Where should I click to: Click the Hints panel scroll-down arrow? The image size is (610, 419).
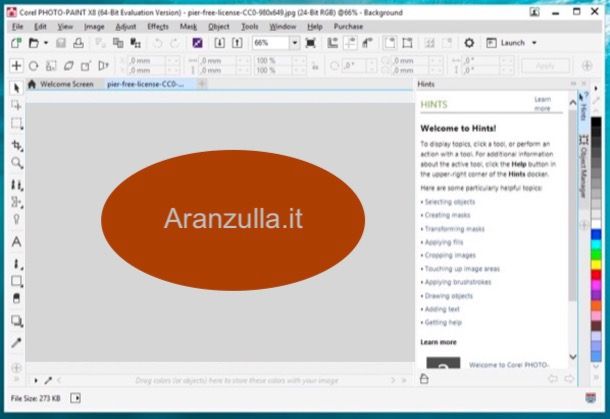(573, 356)
